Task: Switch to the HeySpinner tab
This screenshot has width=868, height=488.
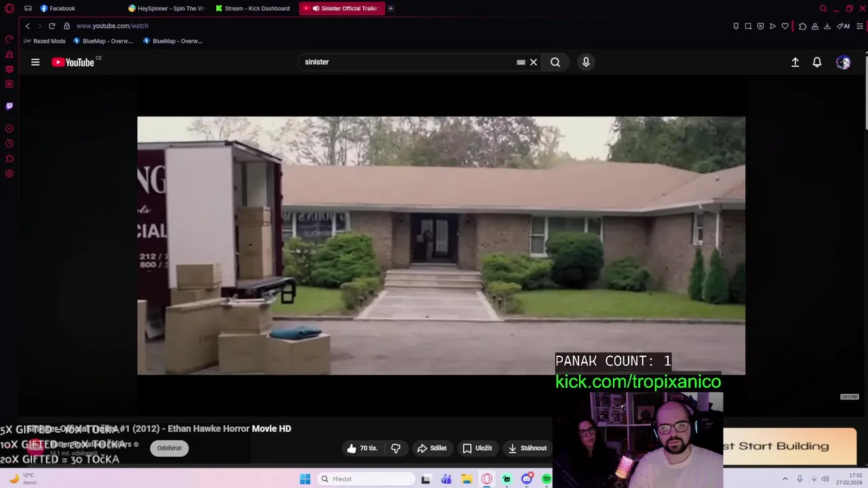Action: 166,8
